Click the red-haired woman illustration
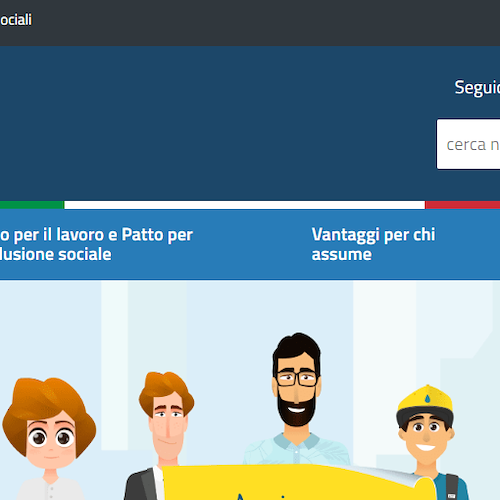The height and width of the screenshot is (500, 500). [x=49, y=439]
